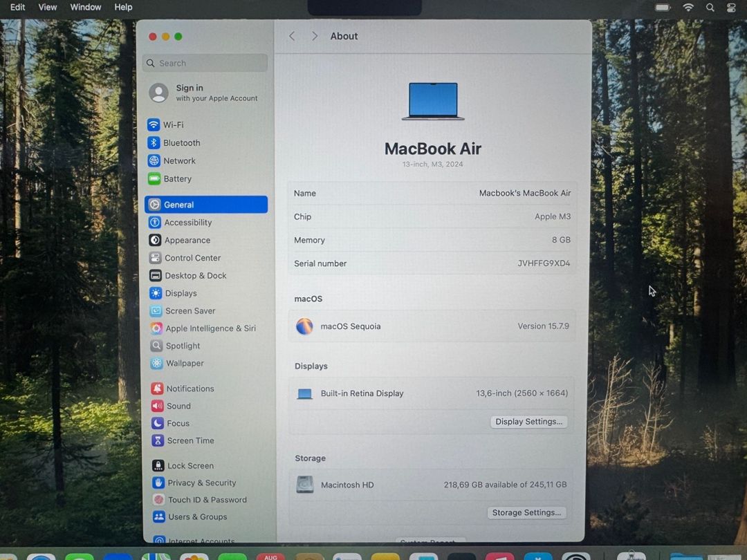This screenshot has width=747, height=560.
Task: Click the Apple M3 chip value
Action: pyautogui.click(x=553, y=216)
